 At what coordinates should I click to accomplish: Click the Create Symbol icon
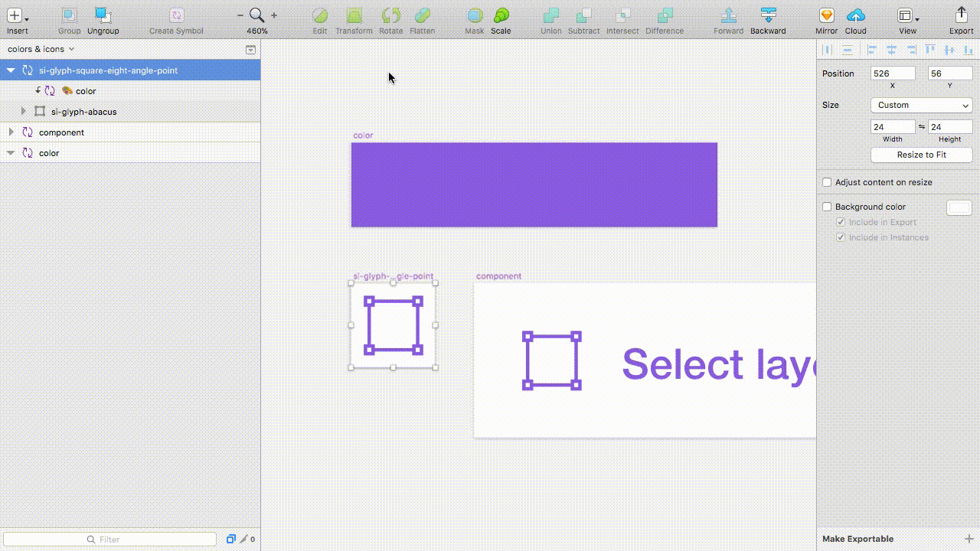point(176,15)
